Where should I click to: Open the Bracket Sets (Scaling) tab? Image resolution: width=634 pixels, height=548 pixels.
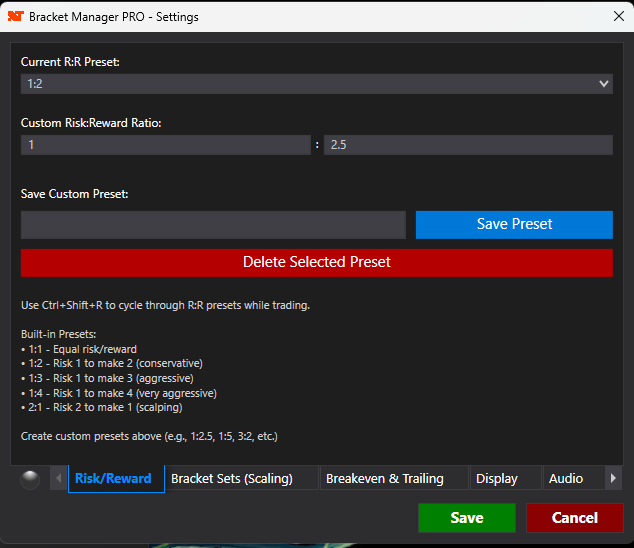pyautogui.click(x=242, y=479)
